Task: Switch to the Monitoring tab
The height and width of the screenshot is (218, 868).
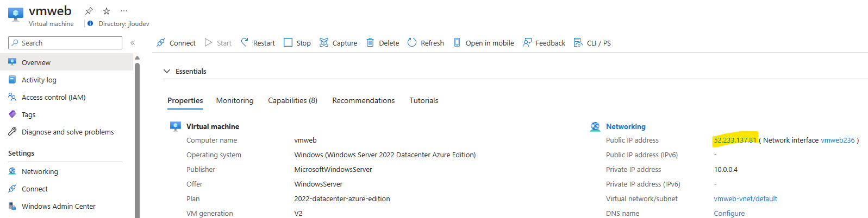Action: (x=235, y=100)
